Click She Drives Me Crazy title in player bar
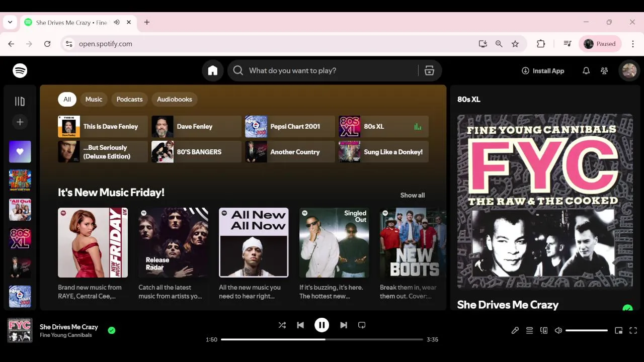644x362 pixels. point(69,327)
